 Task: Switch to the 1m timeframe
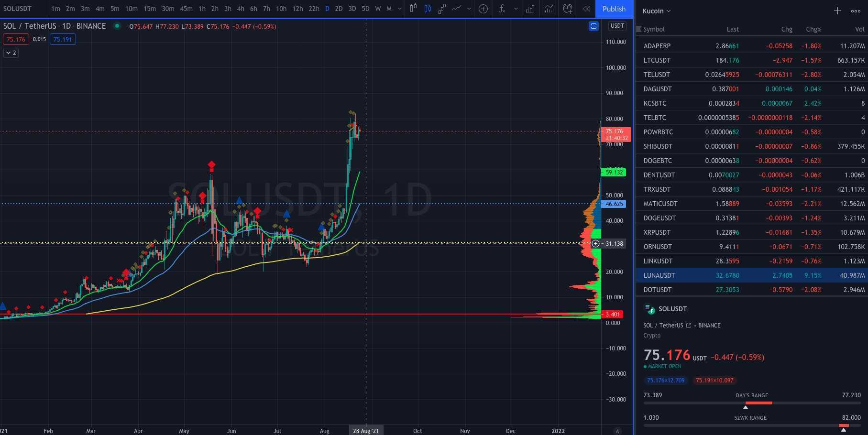click(x=55, y=9)
